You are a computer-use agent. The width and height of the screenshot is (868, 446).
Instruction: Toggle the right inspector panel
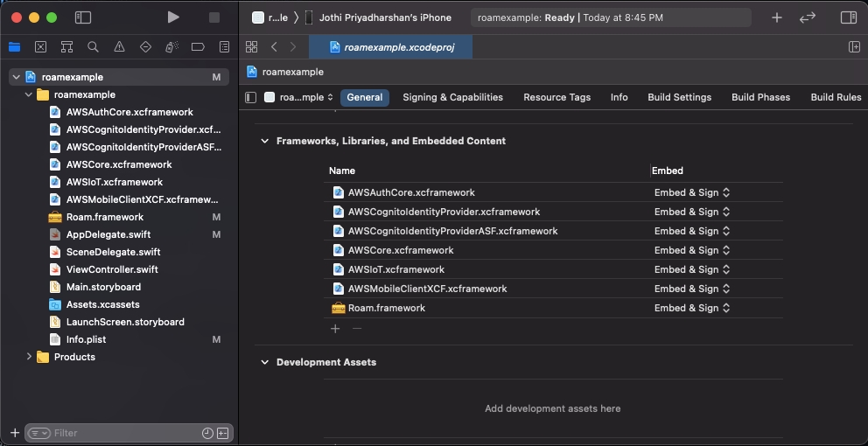click(849, 17)
